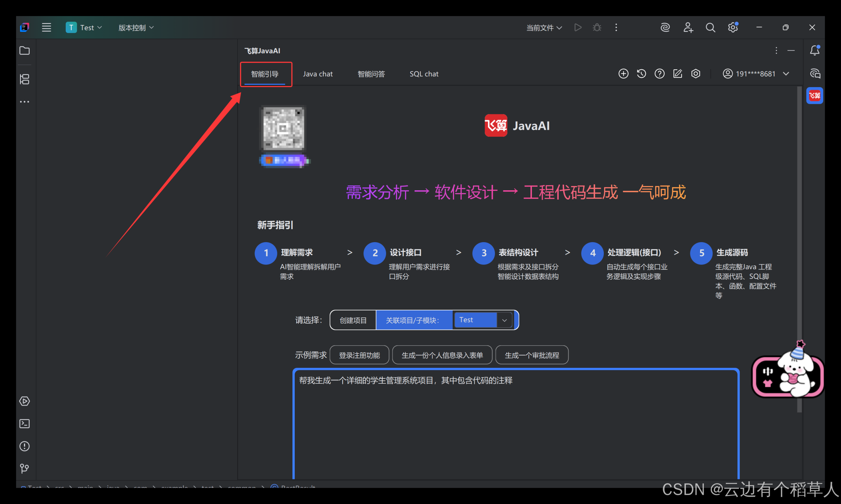The image size is (841, 504).
Task: Choose the 生成一份个人信息录入表单 example
Action: click(443, 355)
